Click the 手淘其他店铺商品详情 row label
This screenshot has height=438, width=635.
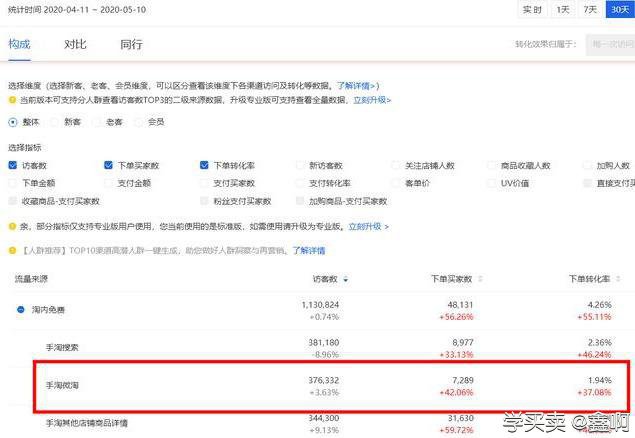(x=87, y=423)
